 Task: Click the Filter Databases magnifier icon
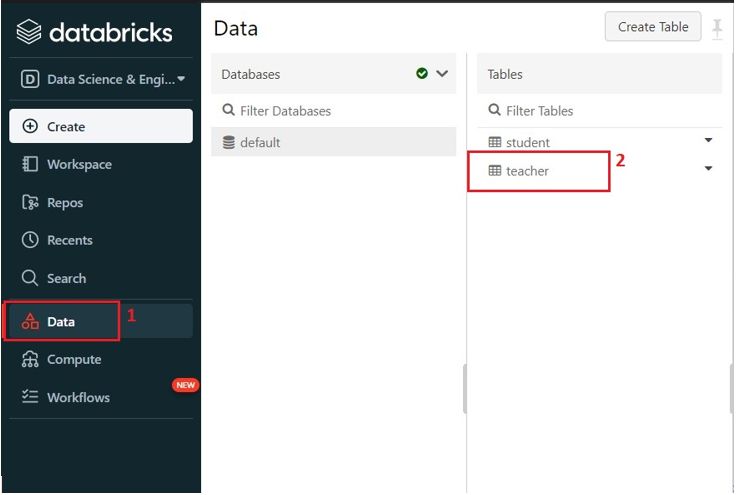click(x=228, y=110)
